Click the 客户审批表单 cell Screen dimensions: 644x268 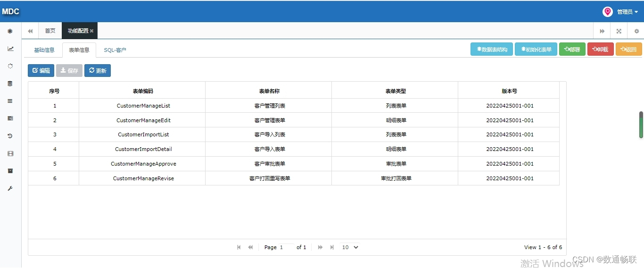(x=270, y=164)
